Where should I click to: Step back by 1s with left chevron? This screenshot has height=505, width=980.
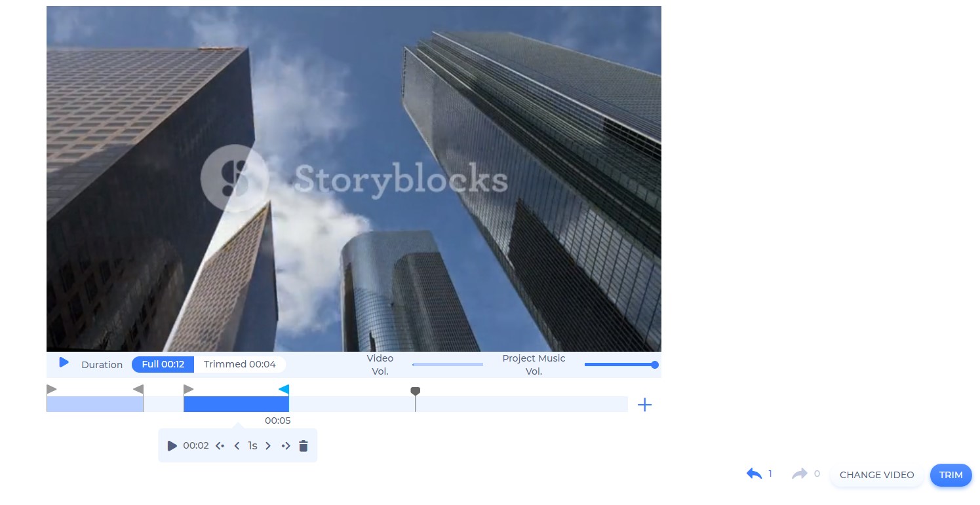click(237, 446)
